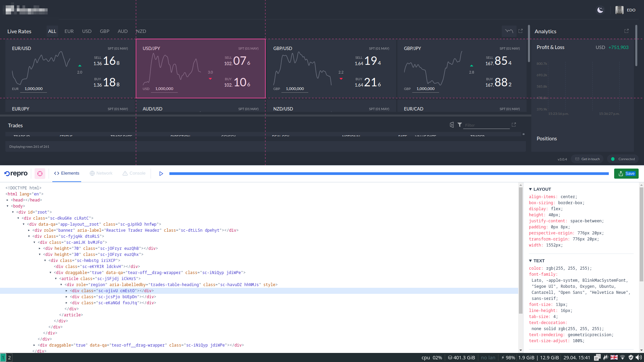Click the Trades Filter input field
The width and height of the screenshot is (644, 362).
pyautogui.click(x=486, y=125)
